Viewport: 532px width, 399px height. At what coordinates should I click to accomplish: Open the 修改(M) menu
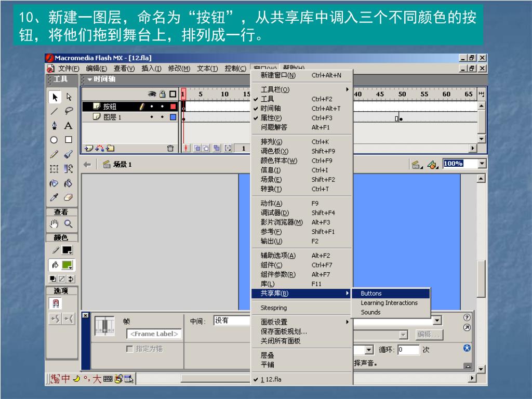179,69
